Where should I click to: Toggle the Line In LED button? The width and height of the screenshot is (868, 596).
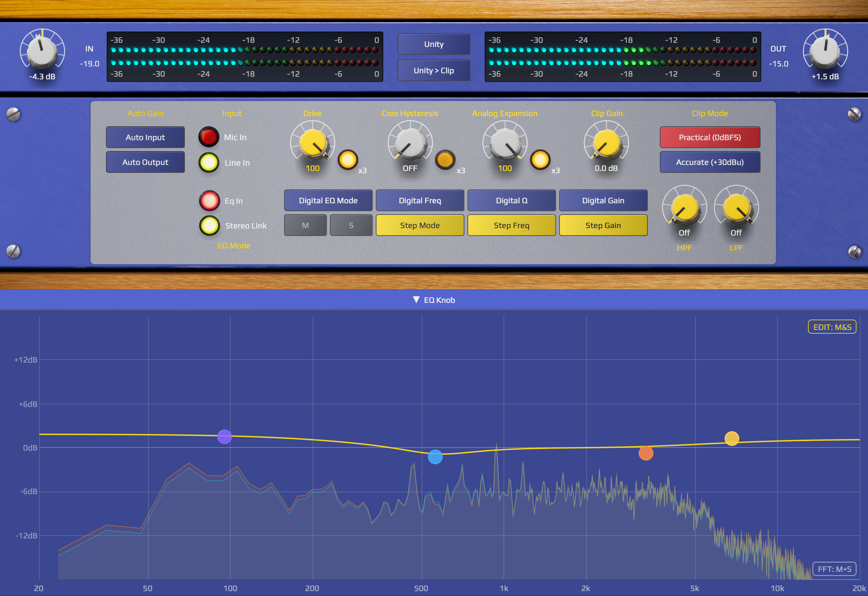(x=209, y=163)
